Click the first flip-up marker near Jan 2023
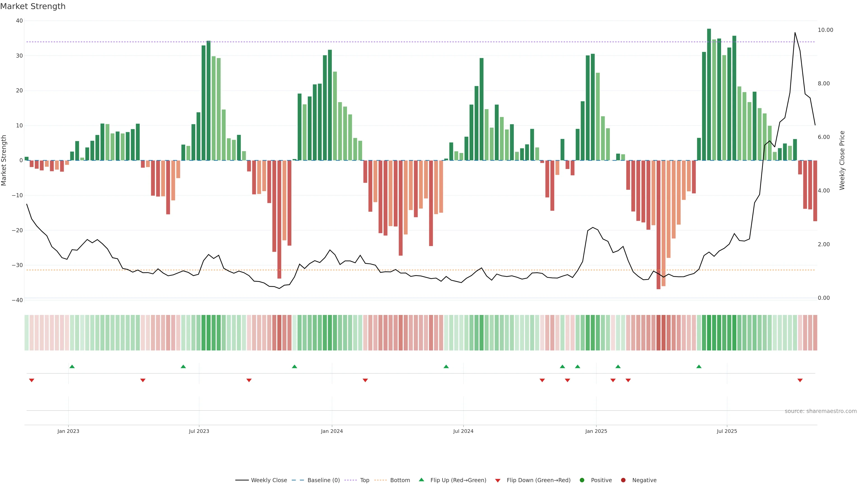This screenshot has width=868, height=488. point(72,366)
